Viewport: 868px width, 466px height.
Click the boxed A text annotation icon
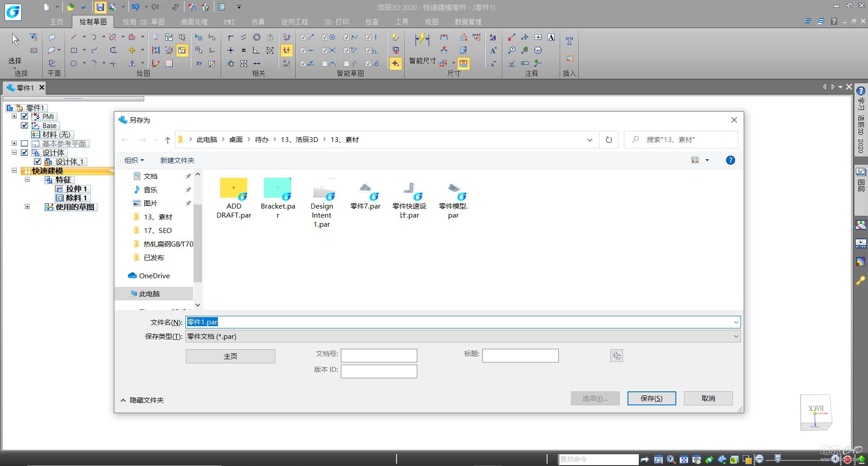(x=551, y=37)
